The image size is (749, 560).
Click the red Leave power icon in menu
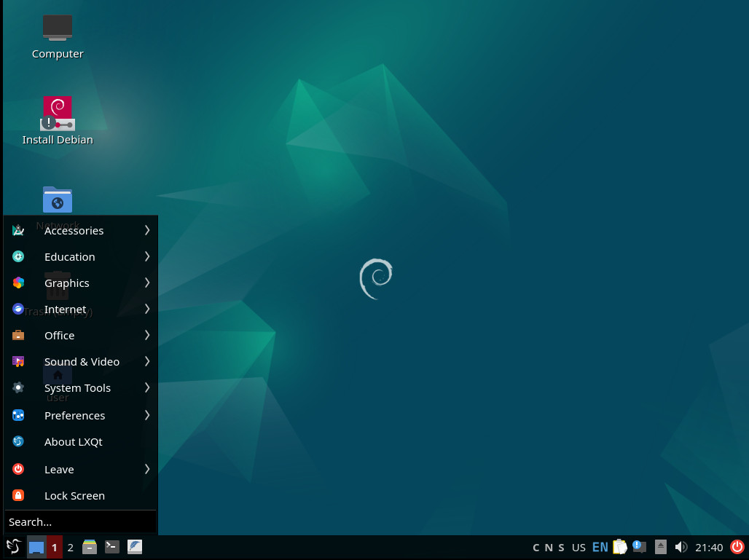point(18,470)
